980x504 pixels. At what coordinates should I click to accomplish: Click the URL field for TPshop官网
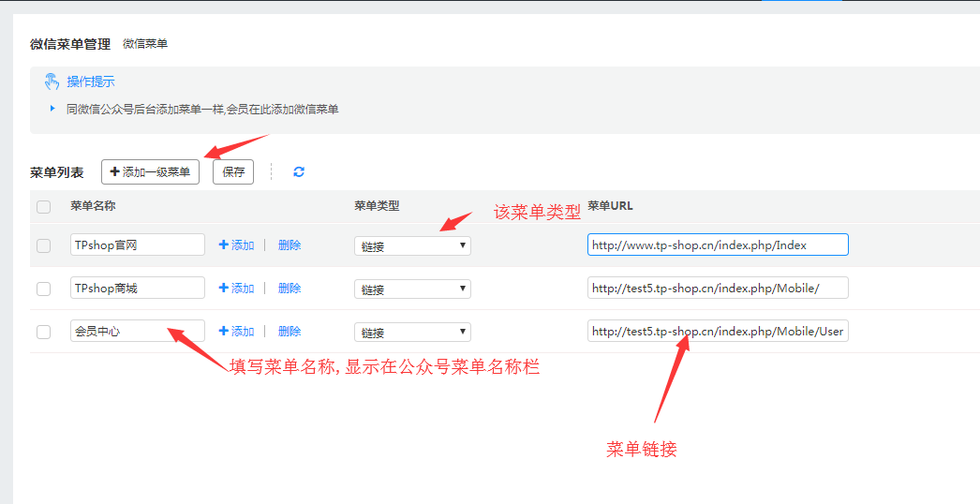click(718, 245)
